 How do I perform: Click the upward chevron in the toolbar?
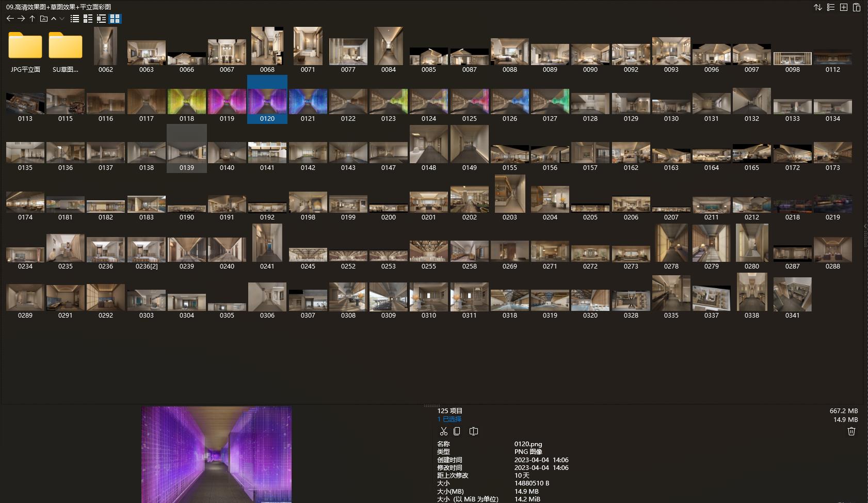pos(54,19)
